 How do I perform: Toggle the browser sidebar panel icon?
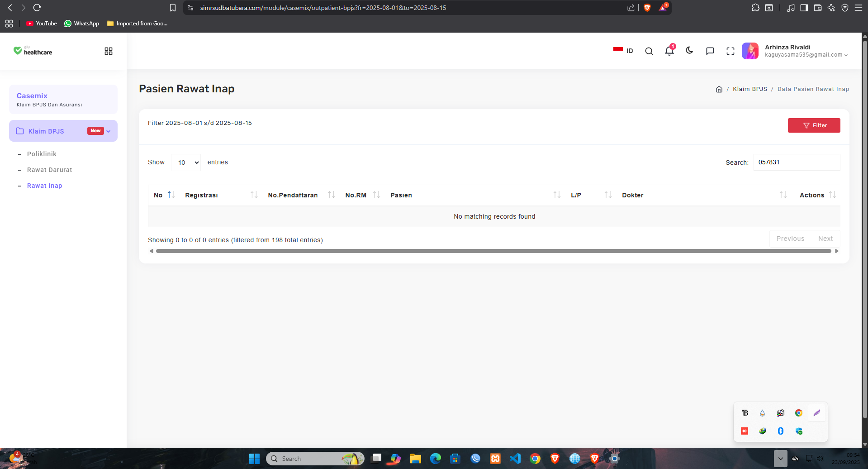click(x=804, y=8)
